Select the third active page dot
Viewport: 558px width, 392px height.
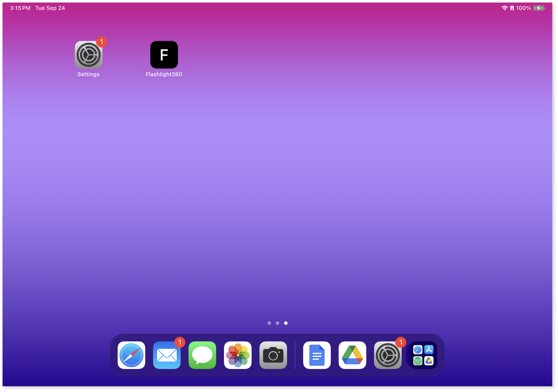tap(286, 323)
